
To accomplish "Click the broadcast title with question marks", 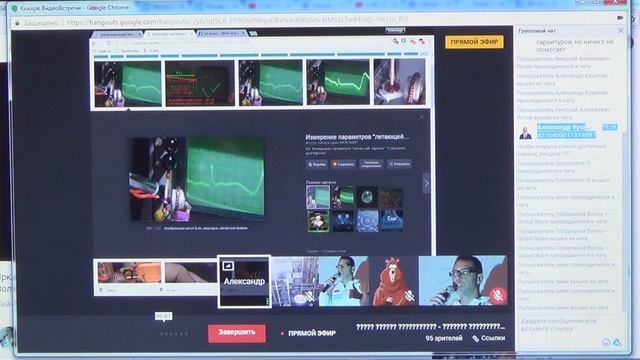I will 431,327.
